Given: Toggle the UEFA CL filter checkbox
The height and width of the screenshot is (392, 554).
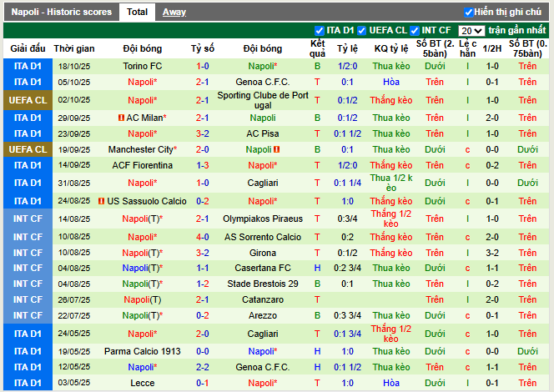Looking at the screenshot, I should pos(364,31).
